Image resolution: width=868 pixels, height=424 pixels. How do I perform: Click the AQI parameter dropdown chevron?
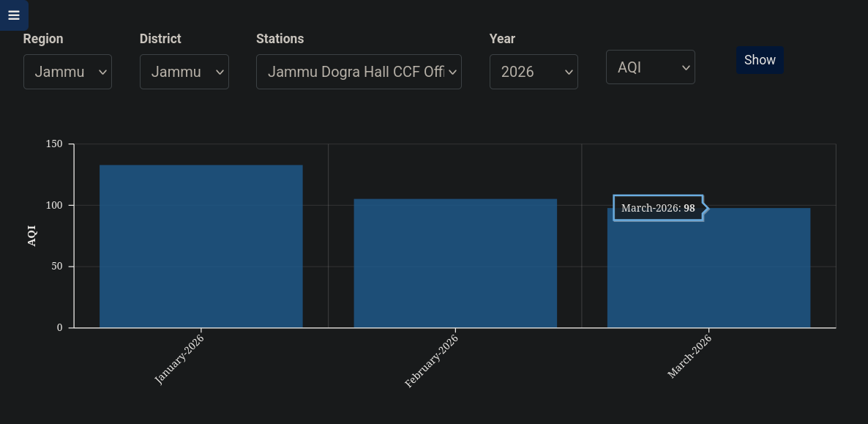tap(685, 67)
